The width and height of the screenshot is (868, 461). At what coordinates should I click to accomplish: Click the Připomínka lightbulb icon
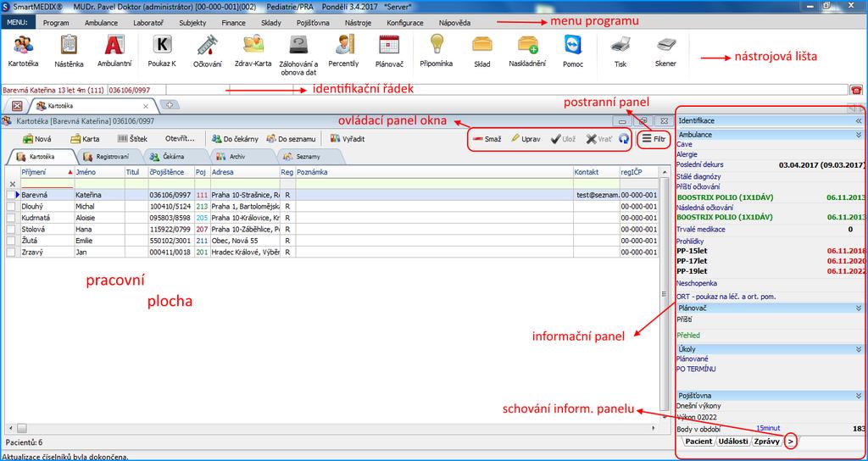437,51
